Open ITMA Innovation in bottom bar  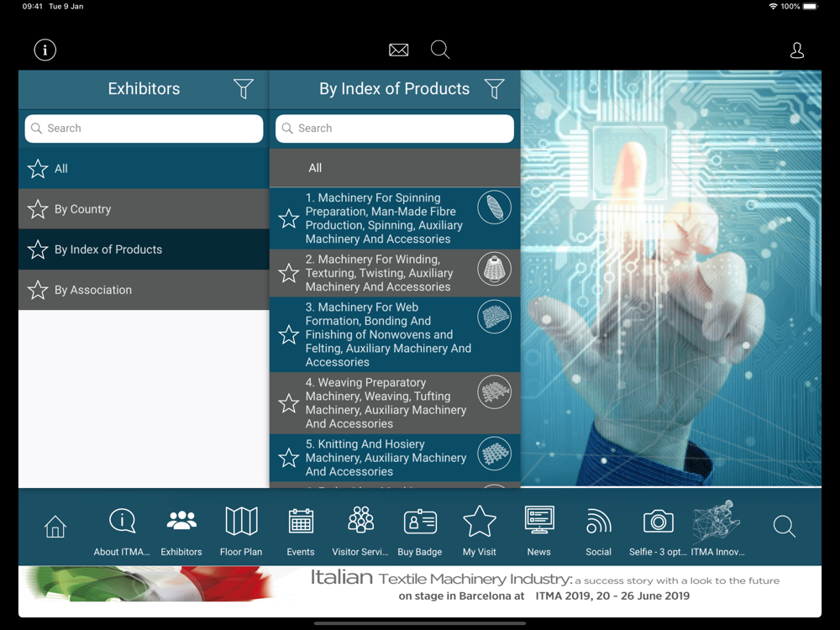(x=717, y=529)
